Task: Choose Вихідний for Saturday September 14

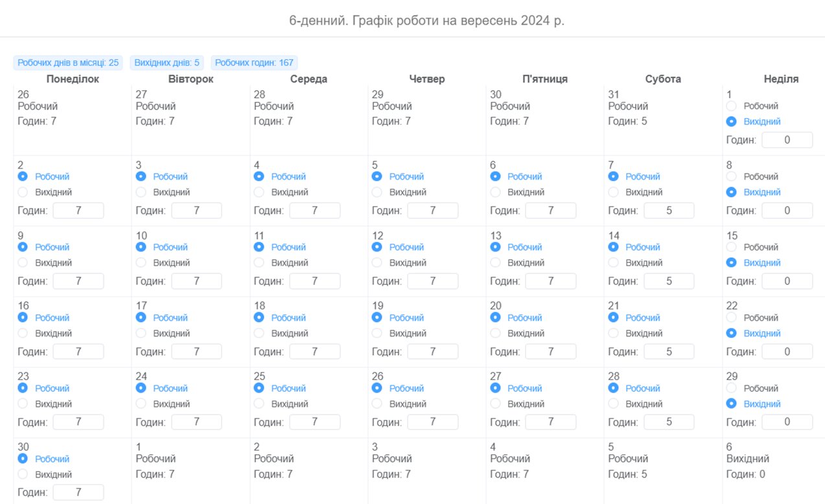Action: point(613,262)
